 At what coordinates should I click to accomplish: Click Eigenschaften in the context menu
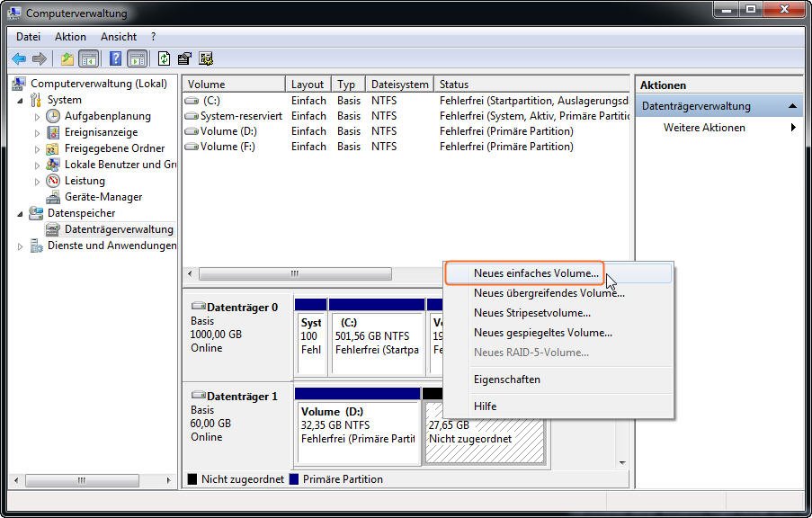pos(506,380)
